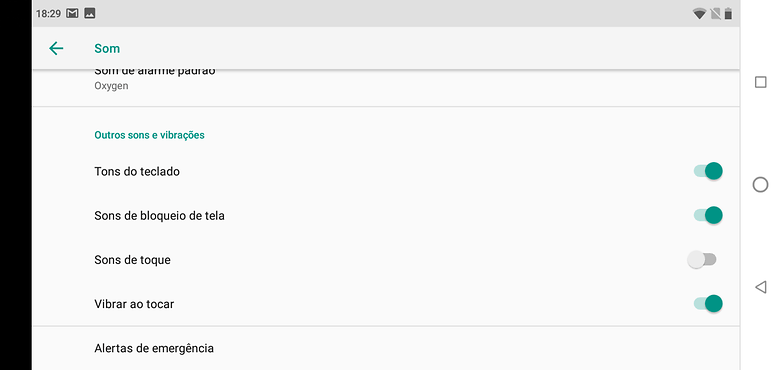Tap the no SIM card icon
The height and width of the screenshot is (370, 782).
click(x=715, y=14)
